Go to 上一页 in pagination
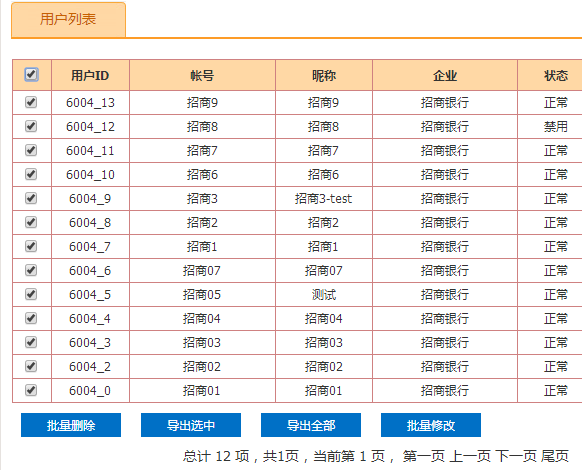Screen dimensions: 582x470 470,456
